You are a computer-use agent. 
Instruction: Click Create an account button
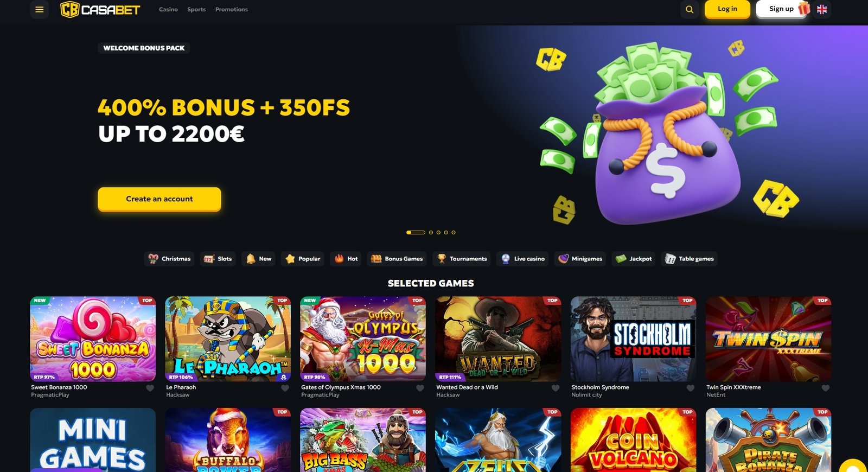[x=159, y=199]
